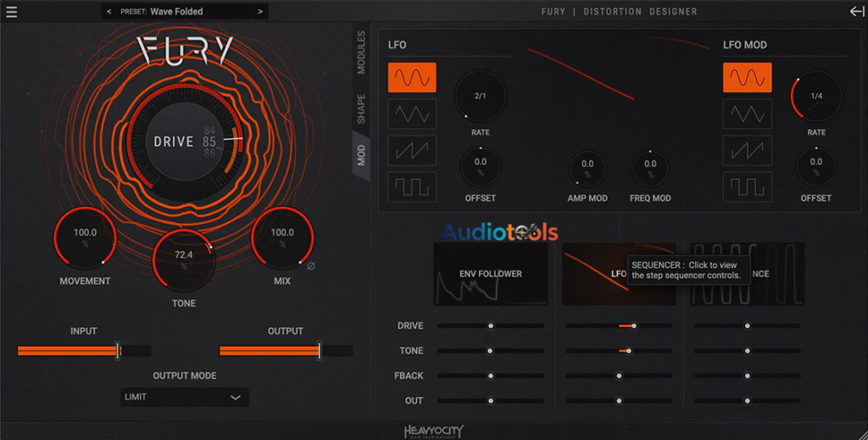
Task: Click the 72.4 TONE value
Action: point(184,254)
